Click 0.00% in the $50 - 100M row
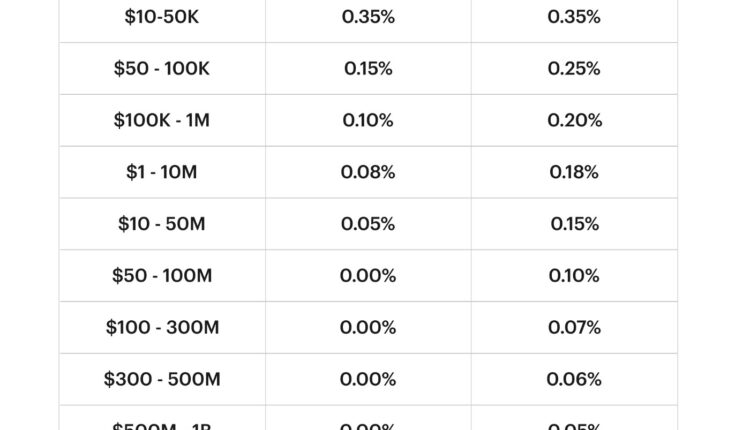This screenshot has width=750, height=430. (x=368, y=276)
